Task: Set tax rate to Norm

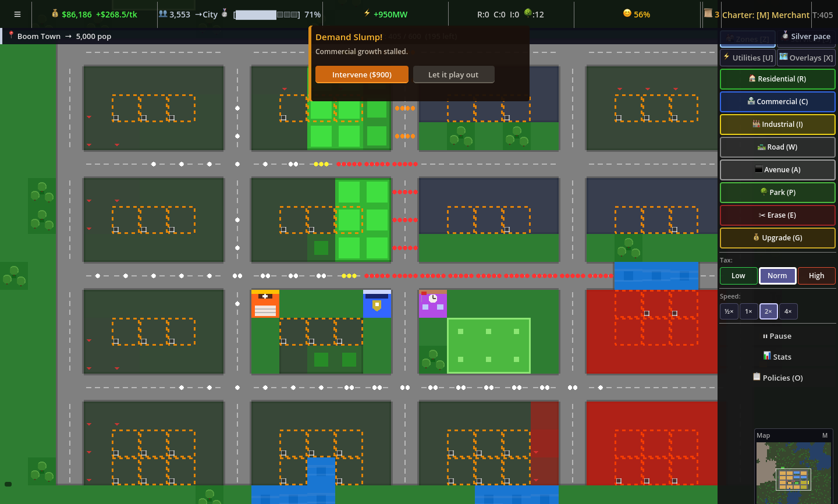Action: [777, 276]
